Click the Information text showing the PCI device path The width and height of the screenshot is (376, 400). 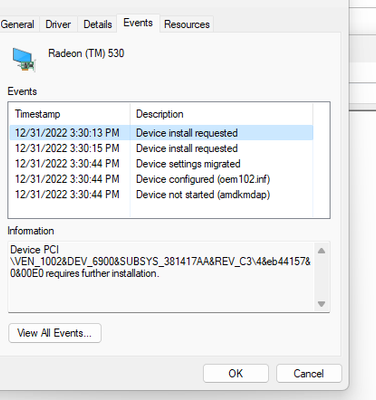(160, 262)
